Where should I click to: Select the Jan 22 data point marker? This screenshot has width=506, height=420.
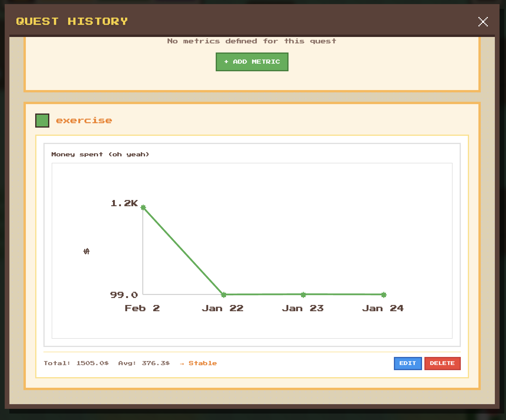coord(223,295)
